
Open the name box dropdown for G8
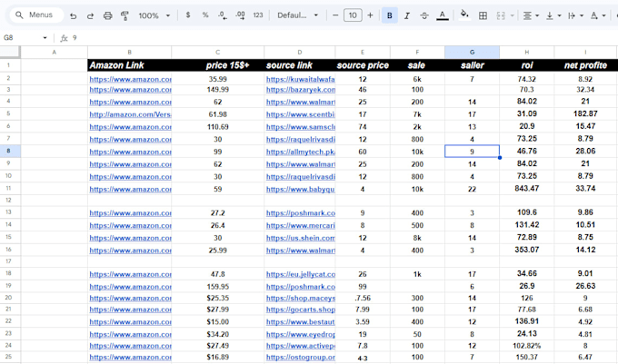pyautogui.click(x=45, y=38)
